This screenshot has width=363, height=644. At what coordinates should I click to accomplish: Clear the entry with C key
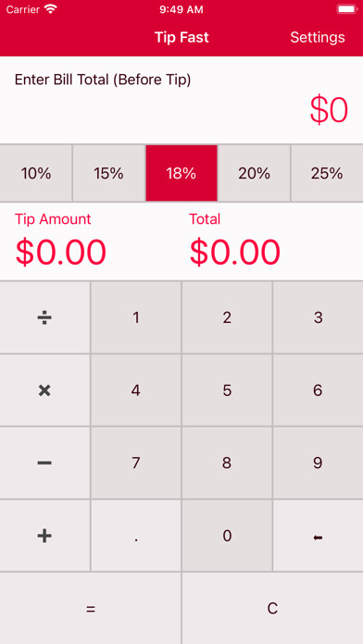tap(272, 608)
